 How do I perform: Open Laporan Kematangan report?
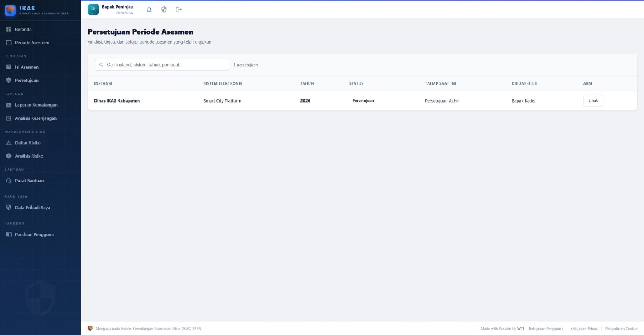36,105
